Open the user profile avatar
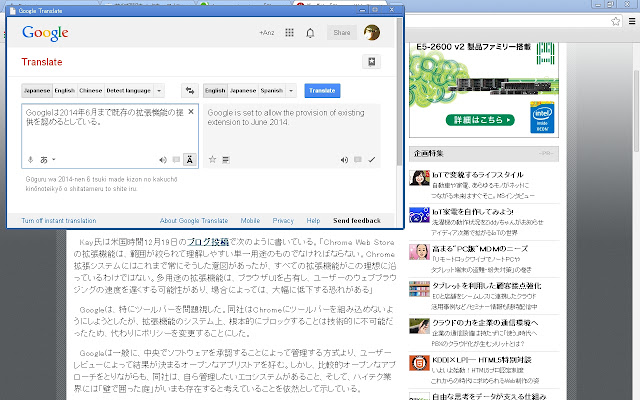The image size is (640, 400). coord(372,33)
